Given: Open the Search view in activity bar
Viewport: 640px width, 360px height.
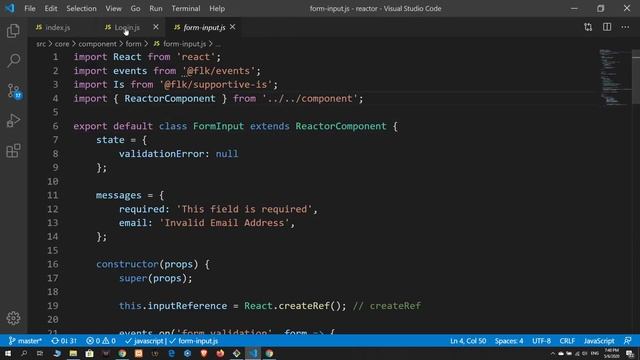Looking at the screenshot, I should (13, 61).
